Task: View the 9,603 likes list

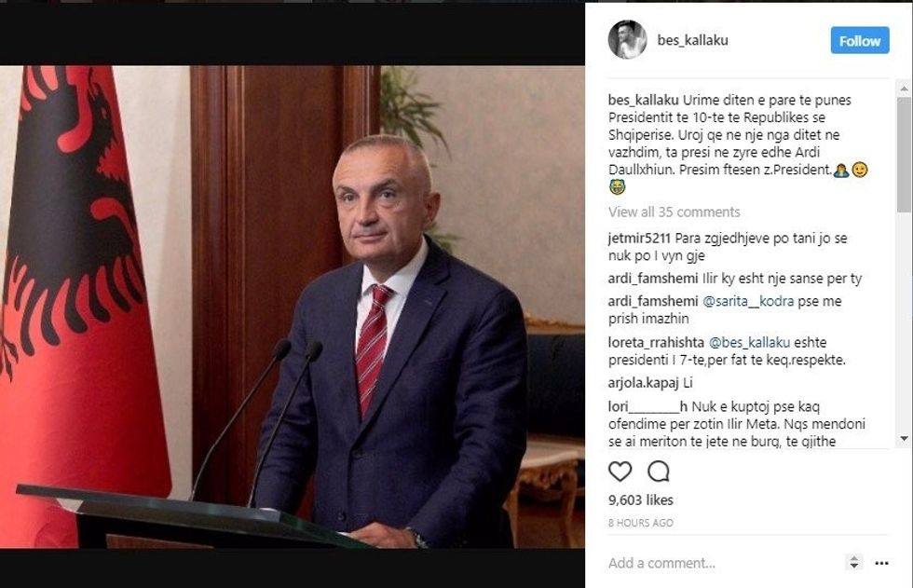Action: tap(641, 500)
